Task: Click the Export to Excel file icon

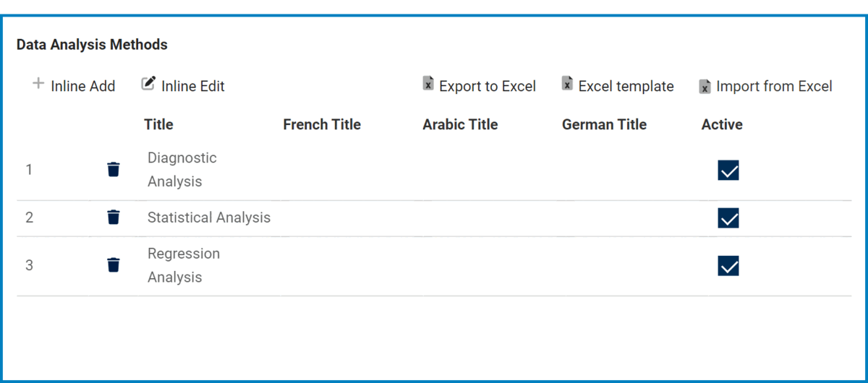Action: (x=428, y=84)
